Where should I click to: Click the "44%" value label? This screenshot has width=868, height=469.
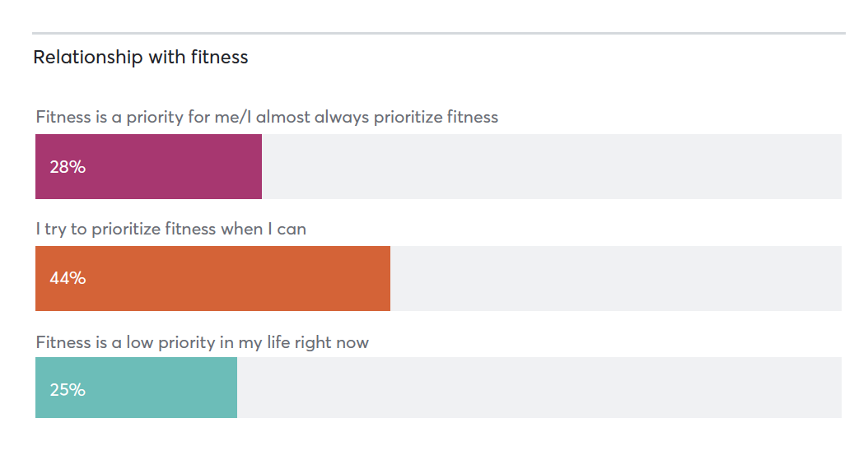(x=68, y=278)
